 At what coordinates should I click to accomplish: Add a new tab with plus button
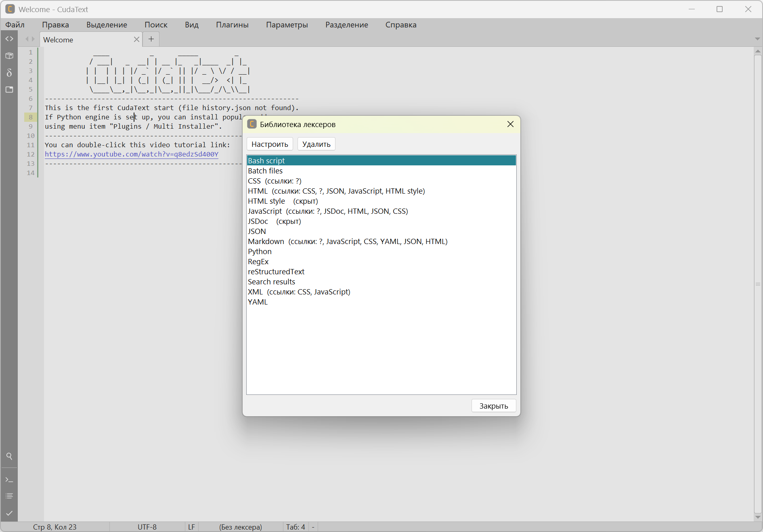151,39
